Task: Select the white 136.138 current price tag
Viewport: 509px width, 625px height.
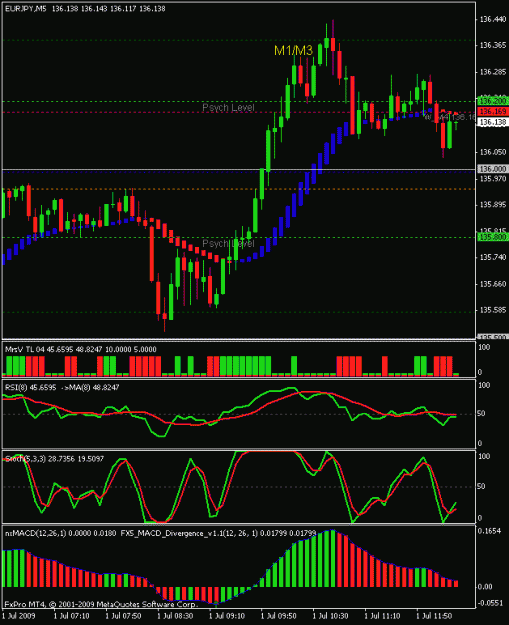Action: (x=493, y=122)
